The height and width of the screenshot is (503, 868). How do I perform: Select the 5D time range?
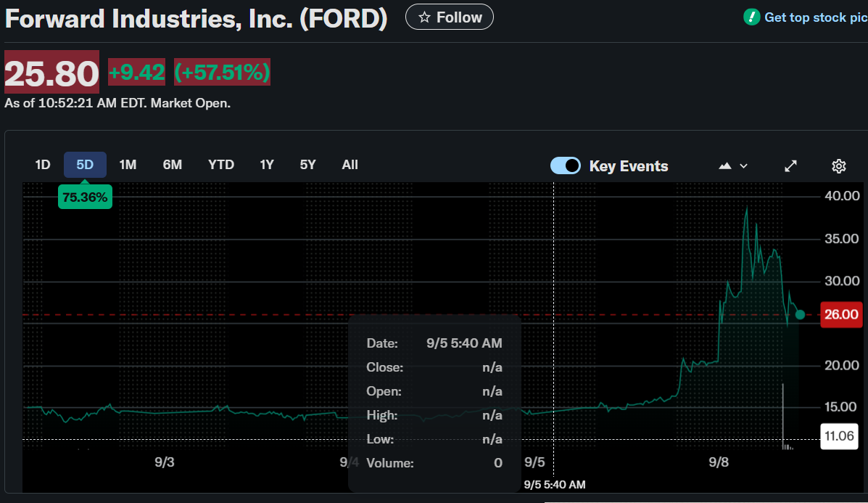[x=85, y=165]
